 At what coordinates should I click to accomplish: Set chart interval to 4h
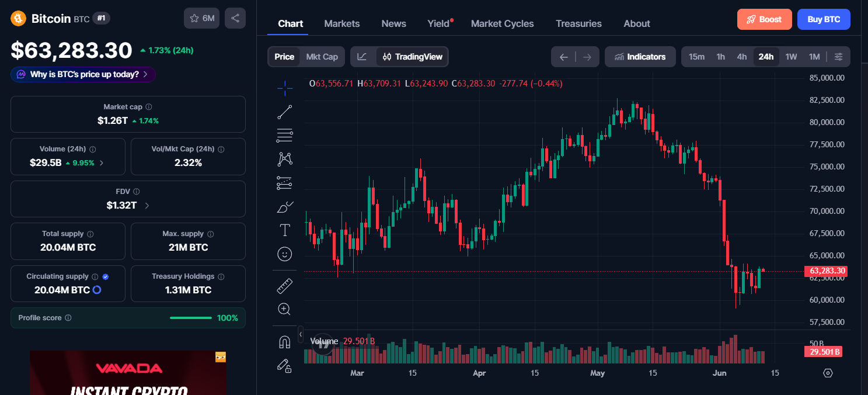point(742,57)
